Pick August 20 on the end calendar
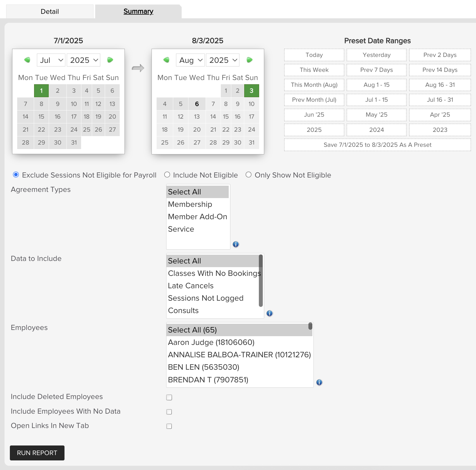This screenshot has width=476, height=470. (197, 130)
